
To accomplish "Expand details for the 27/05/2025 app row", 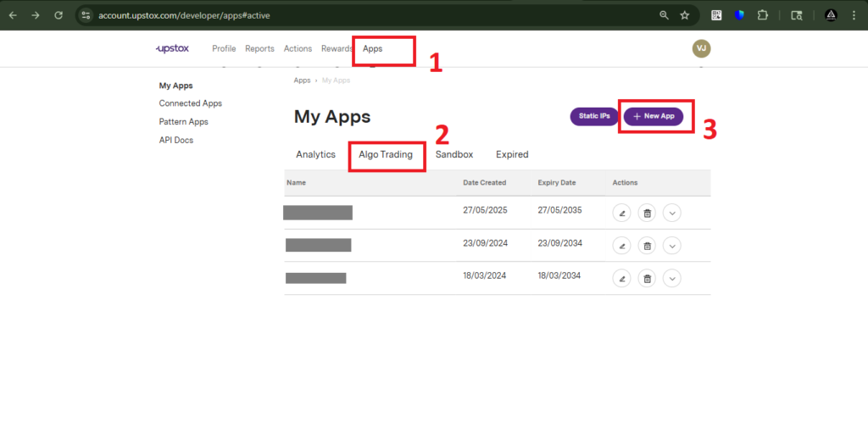I will pos(672,213).
